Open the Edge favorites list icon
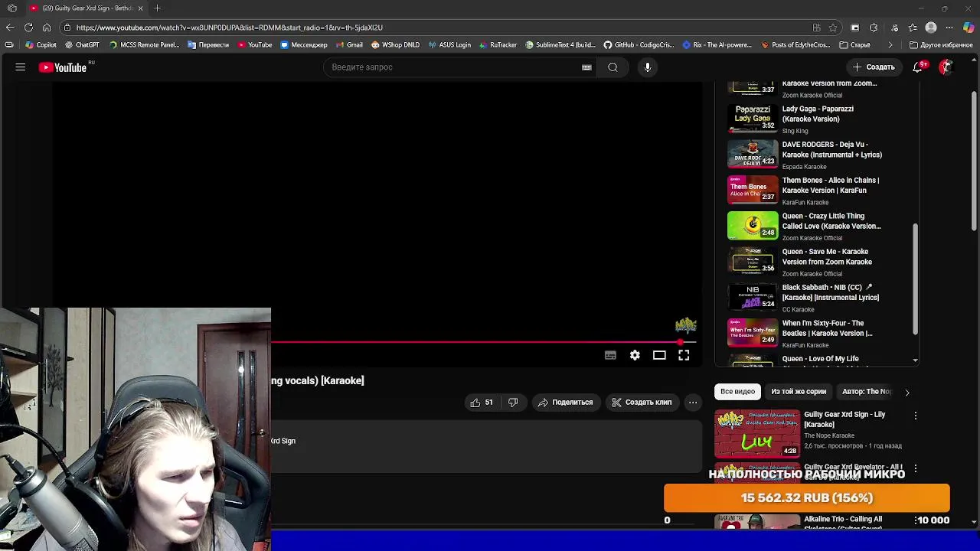Image resolution: width=980 pixels, height=551 pixels. pos(913,28)
